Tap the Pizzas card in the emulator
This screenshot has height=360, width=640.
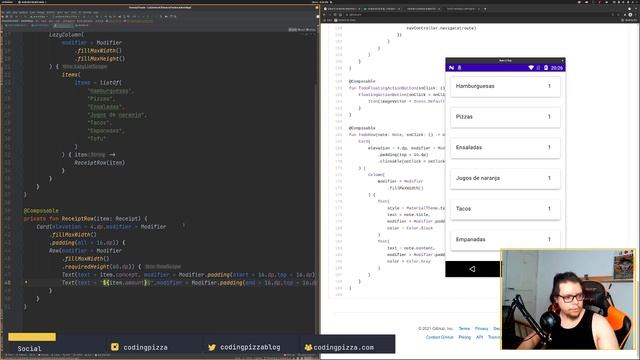coord(505,117)
